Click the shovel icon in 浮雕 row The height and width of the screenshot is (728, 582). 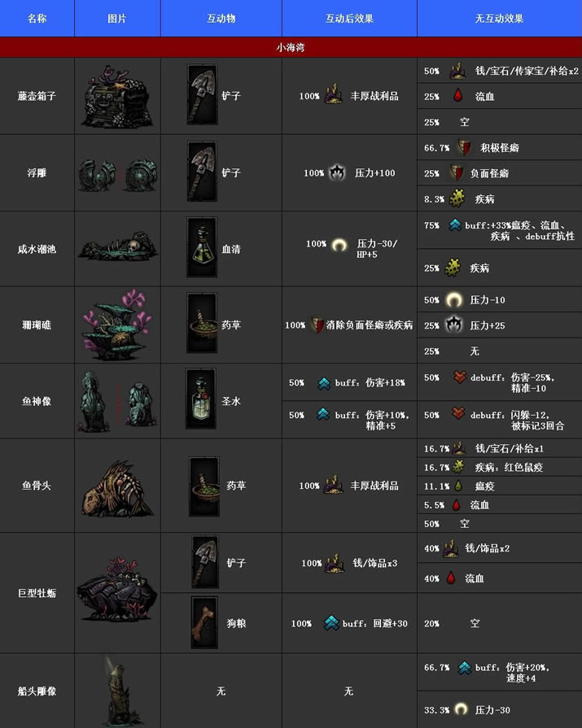pyautogui.click(x=202, y=172)
